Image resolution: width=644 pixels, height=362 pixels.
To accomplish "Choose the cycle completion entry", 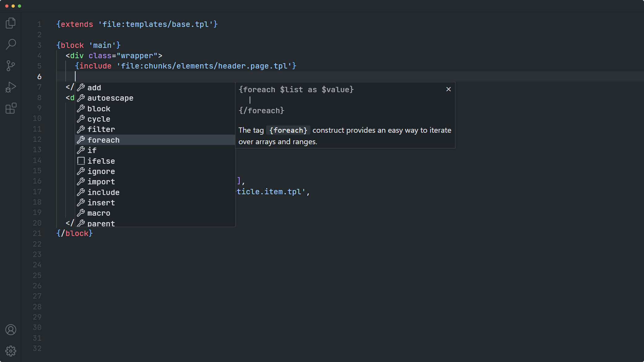I will click(99, 119).
